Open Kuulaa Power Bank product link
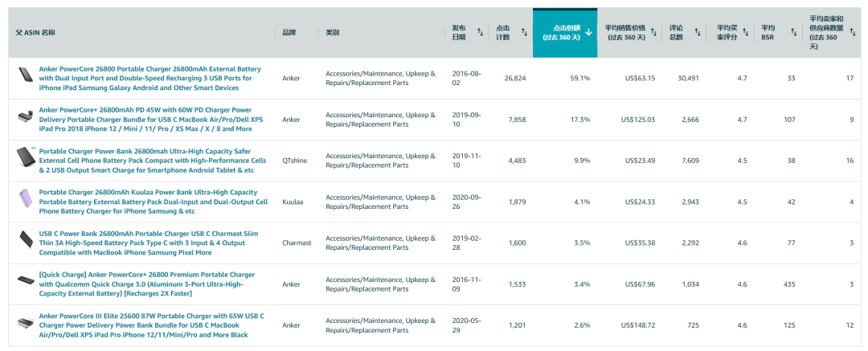 pyautogui.click(x=153, y=202)
